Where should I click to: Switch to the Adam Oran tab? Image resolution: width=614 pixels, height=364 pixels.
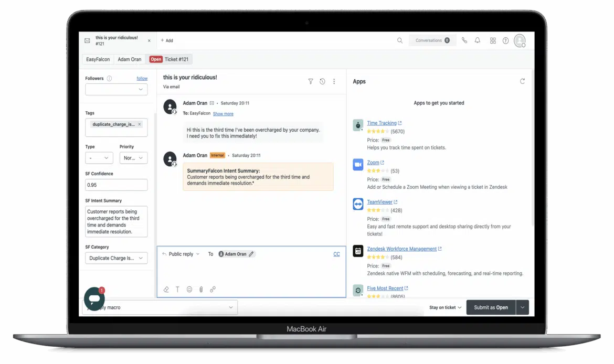click(x=130, y=59)
